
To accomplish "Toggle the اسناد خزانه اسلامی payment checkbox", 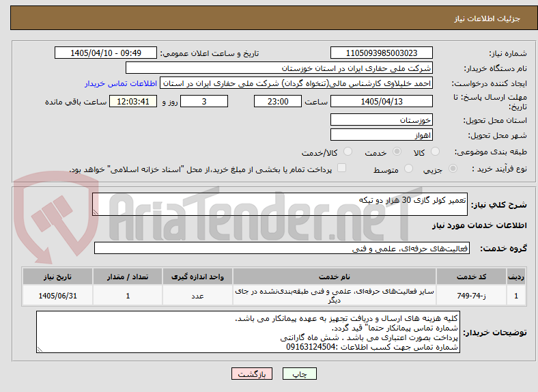I will pos(341,167).
